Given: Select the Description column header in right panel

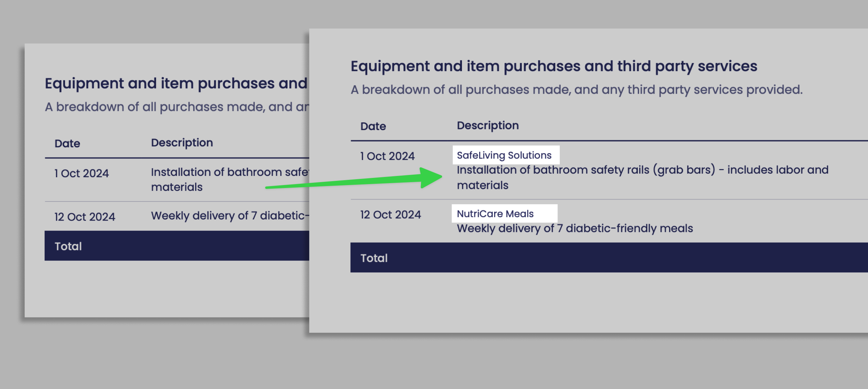Looking at the screenshot, I should [x=488, y=126].
